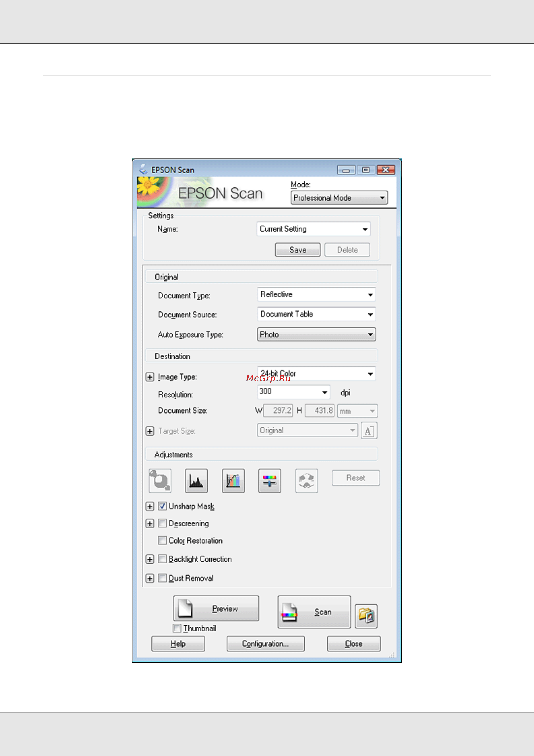This screenshot has height=756, width=534.
Task: Open the Mode dropdown showing Professional Mode
Action: pos(339,198)
